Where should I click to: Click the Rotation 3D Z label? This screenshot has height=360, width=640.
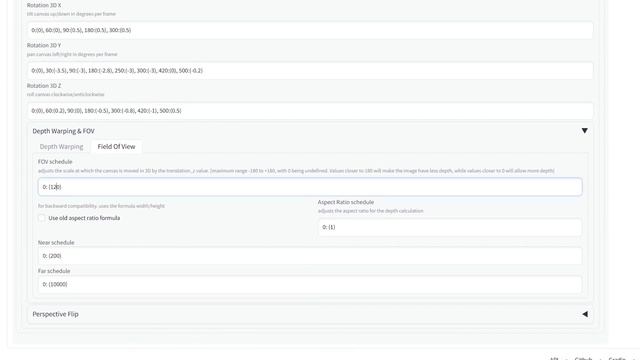[x=44, y=86]
